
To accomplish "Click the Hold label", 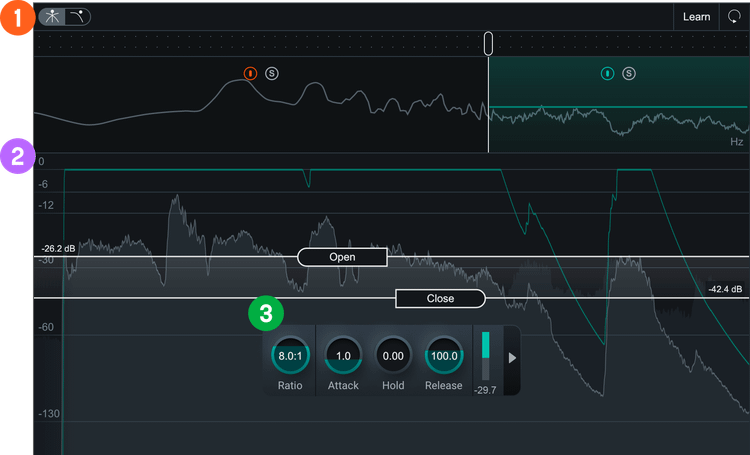I will pyautogui.click(x=393, y=385).
